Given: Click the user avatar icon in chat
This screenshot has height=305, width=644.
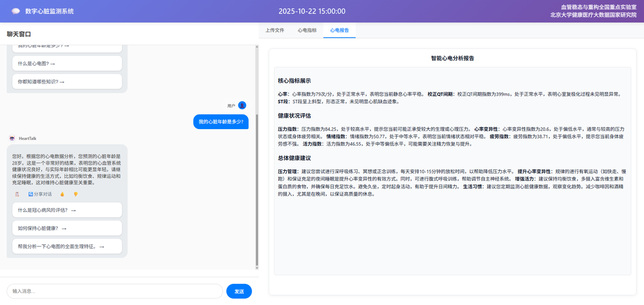Looking at the screenshot, I should pyautogui.click(x=242, y=106).
